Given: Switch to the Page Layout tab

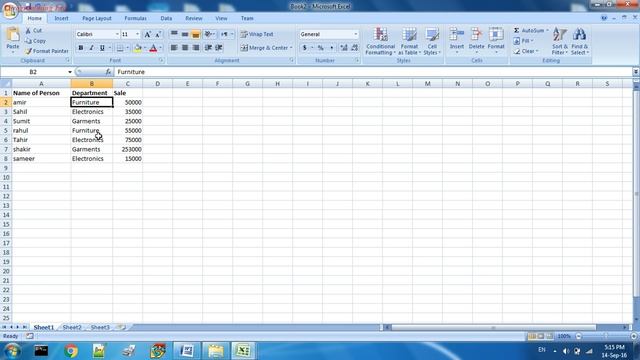Looking at the screenshot, I should click(x=96, y=18).
